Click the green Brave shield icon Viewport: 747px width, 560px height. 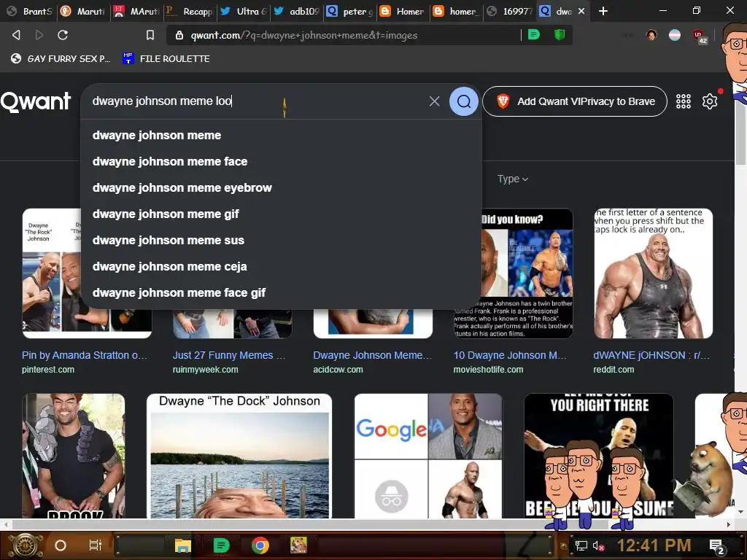coord(560,34)
